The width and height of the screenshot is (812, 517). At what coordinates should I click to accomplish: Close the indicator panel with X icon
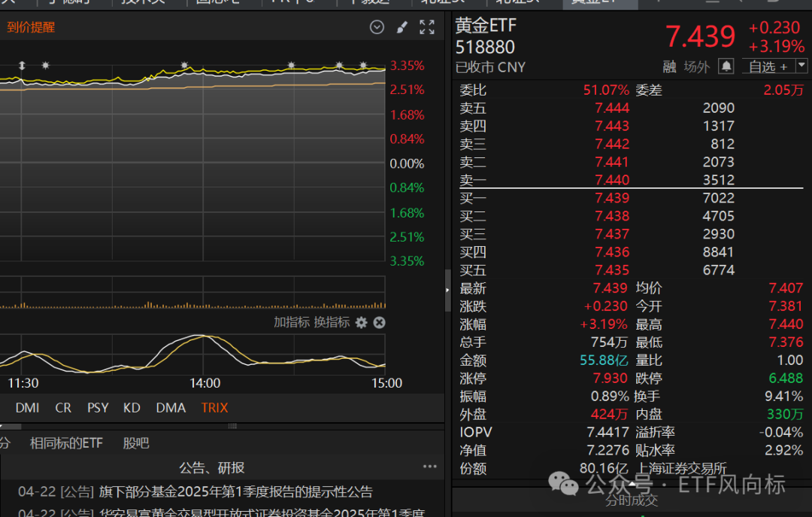click(380, 322)
